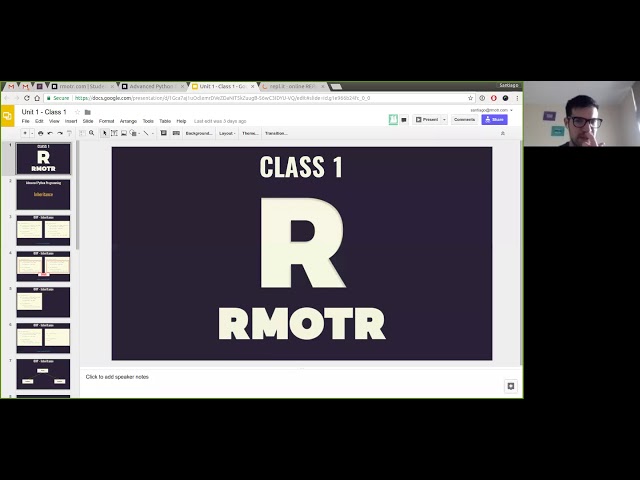Select slide 2 Inheritance thumbnail
Screen dimensions: 640x480
point(43,195)
